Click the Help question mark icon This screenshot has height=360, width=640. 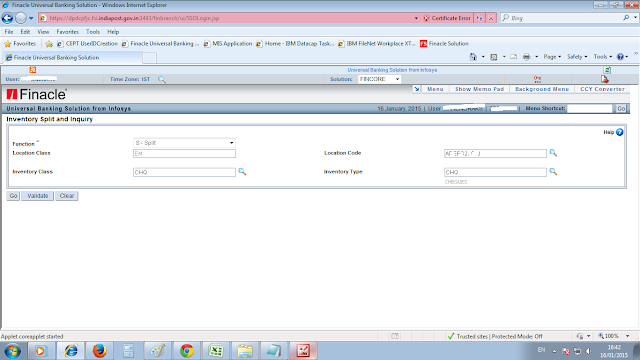[620, 132]
